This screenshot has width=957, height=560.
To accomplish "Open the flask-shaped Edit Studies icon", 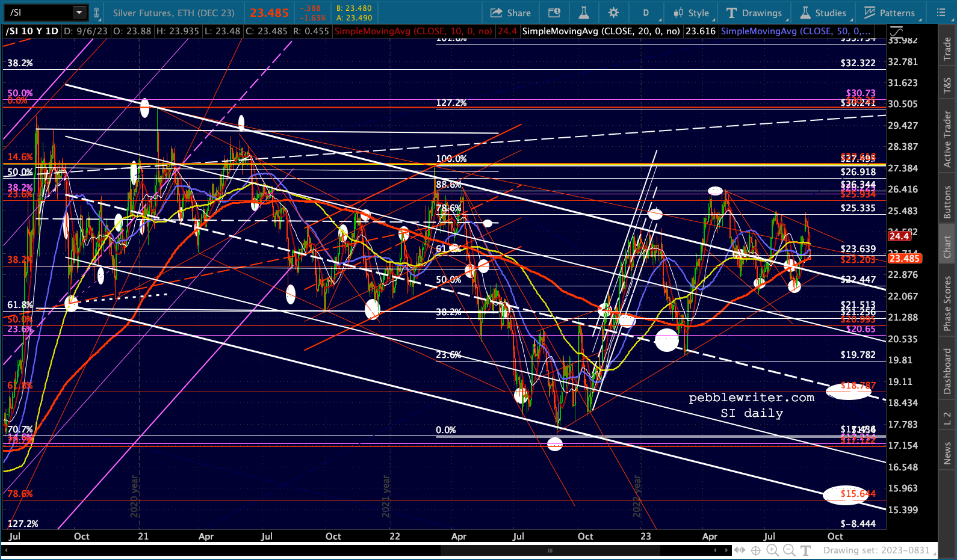I will pos(584,13).
